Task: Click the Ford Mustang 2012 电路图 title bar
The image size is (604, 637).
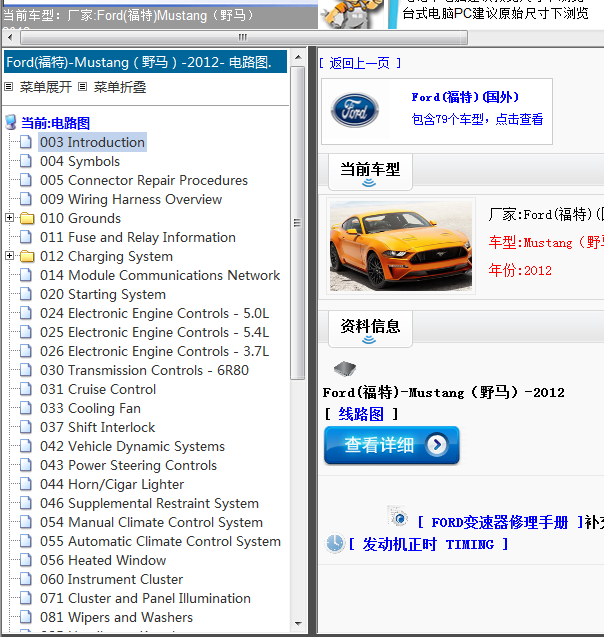Action: pos(145,62)
